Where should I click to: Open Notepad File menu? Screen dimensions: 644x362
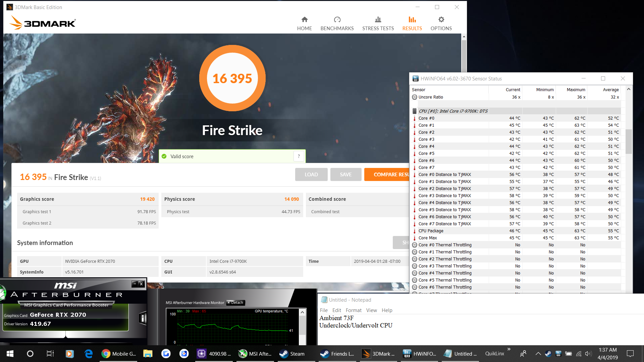click(x=324, y=310)
